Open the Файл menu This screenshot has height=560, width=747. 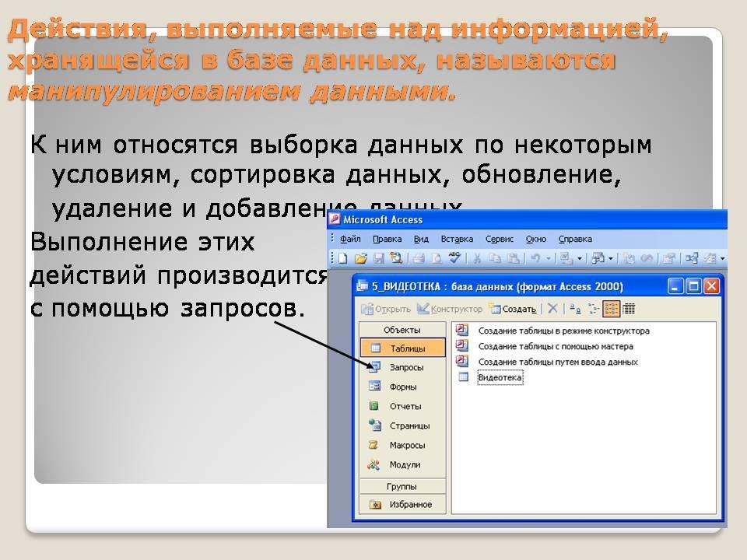tap(350, 239)
